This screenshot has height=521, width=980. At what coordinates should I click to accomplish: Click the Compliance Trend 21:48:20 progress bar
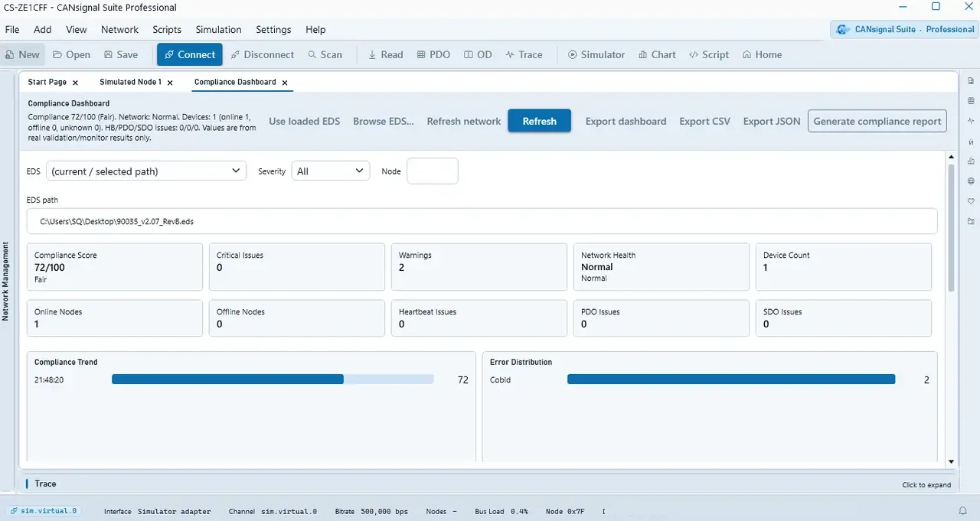273,379
